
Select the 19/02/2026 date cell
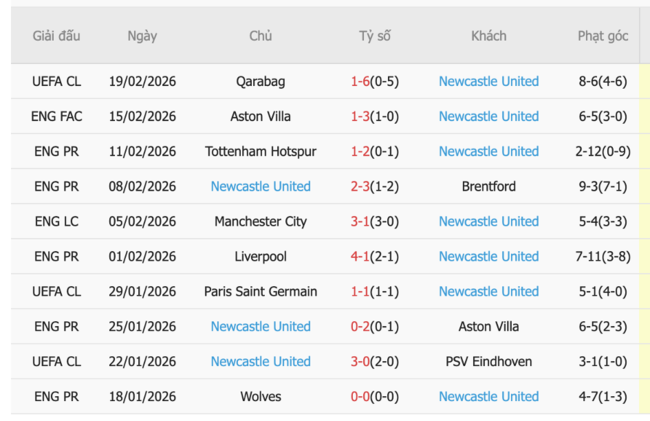tap(142, 81)
